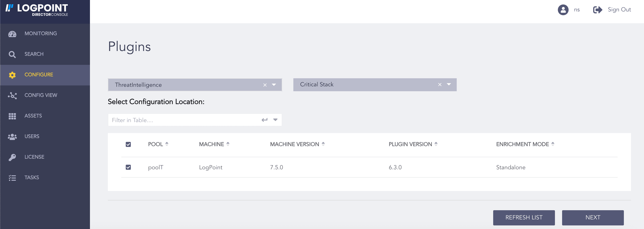Focus the Filter in Table input field
This screenshot has width=644, height=229.
coord(184,120)
